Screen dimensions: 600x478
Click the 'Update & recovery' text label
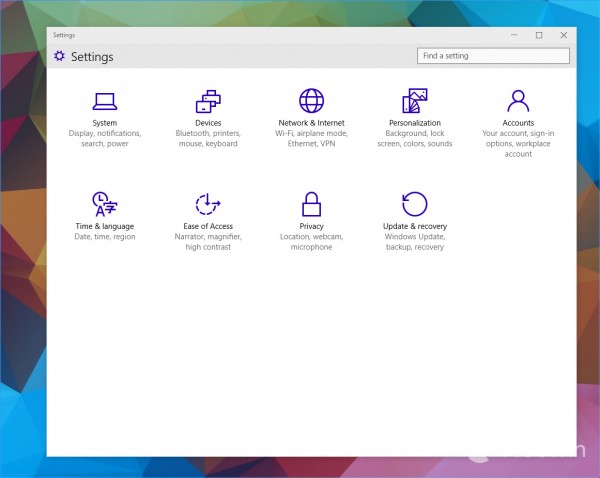coord(414,226)
